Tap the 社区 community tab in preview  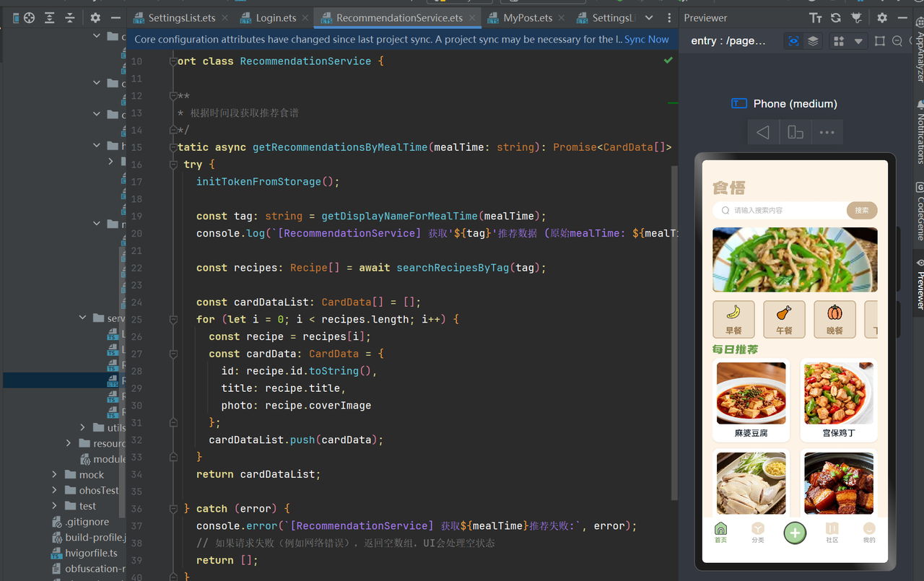tap(832, 533)
